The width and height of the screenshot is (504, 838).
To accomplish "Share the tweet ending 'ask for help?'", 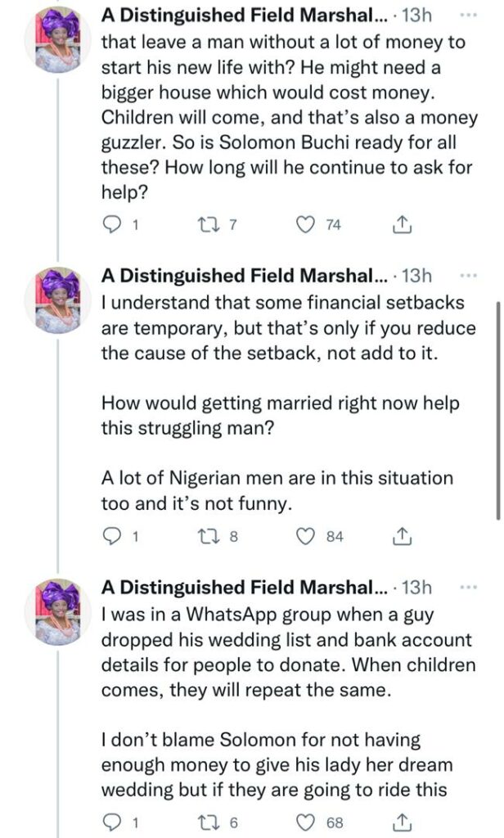I will click(x=401, y=224).
